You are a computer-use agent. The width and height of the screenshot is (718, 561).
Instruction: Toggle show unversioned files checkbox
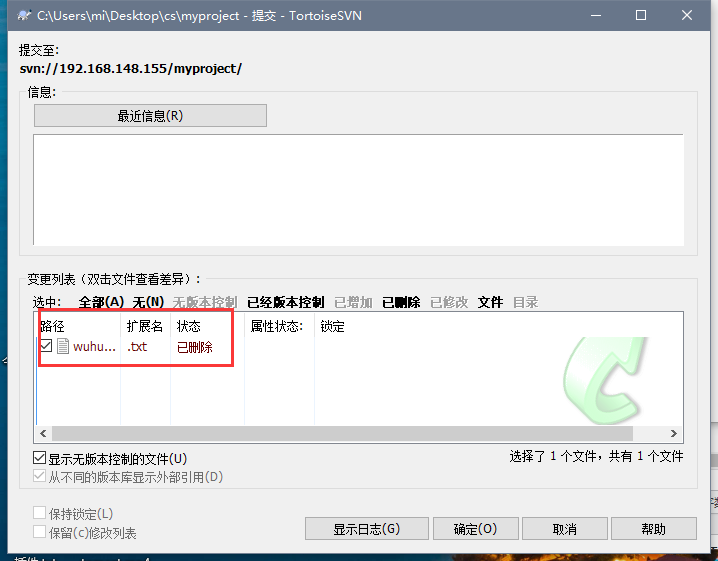(39, 458)
